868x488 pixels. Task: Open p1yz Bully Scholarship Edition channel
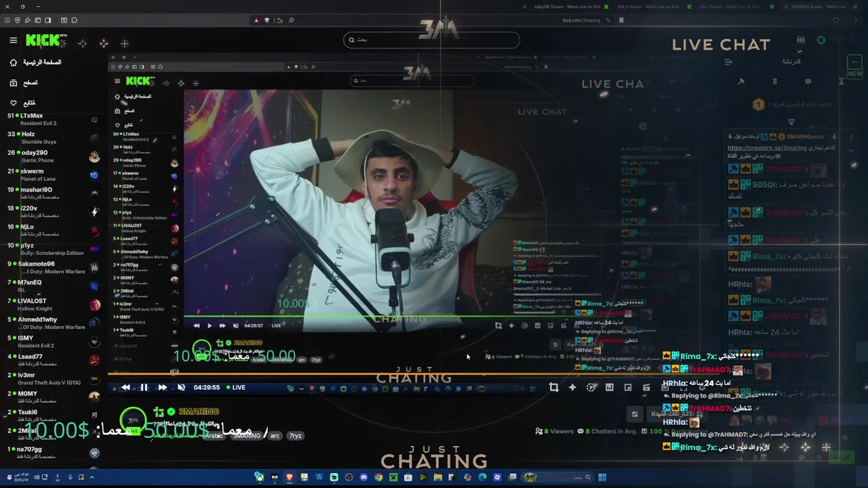(x=53, y=249)
